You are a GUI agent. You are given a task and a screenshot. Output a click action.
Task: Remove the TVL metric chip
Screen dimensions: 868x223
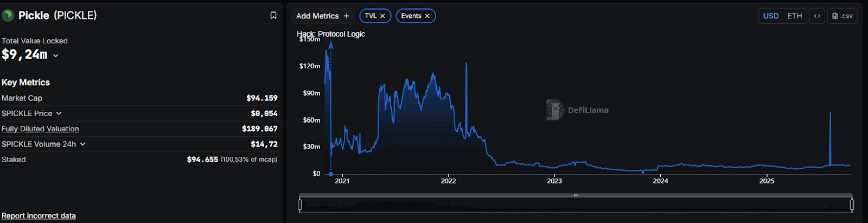click(382, 16)
